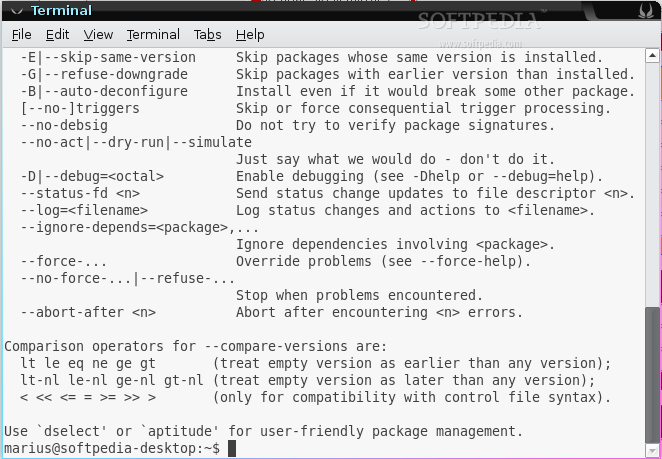This screenshot has height=459, width=662.
Task: Click the --no-debsig option text
Action: [68, 125]
